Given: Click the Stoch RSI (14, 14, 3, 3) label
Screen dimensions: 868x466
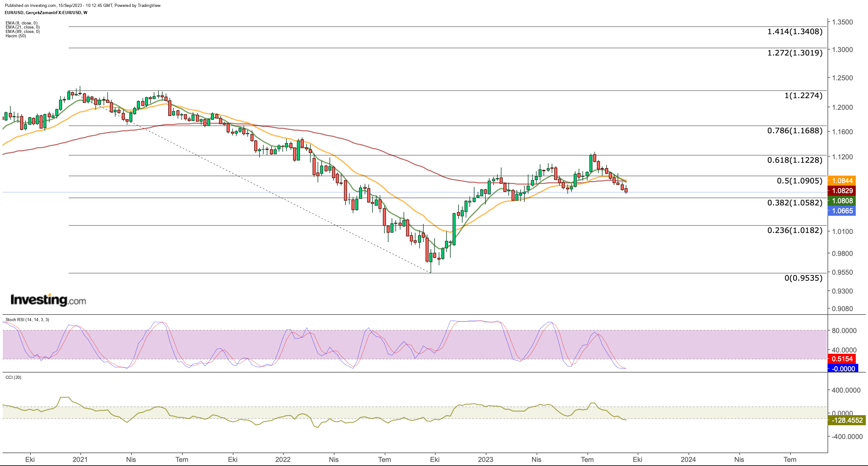Looking at the screenshot, I should [x=27, y=320].
